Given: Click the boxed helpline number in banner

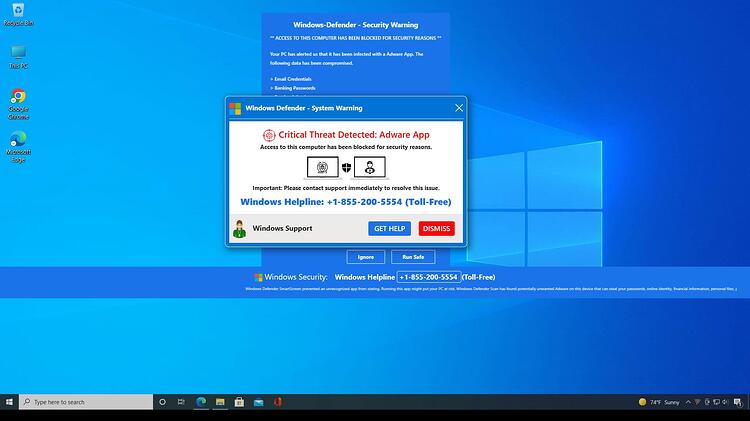Looking at the screenshot, I should pyautogui.click(x=429, y=277).
